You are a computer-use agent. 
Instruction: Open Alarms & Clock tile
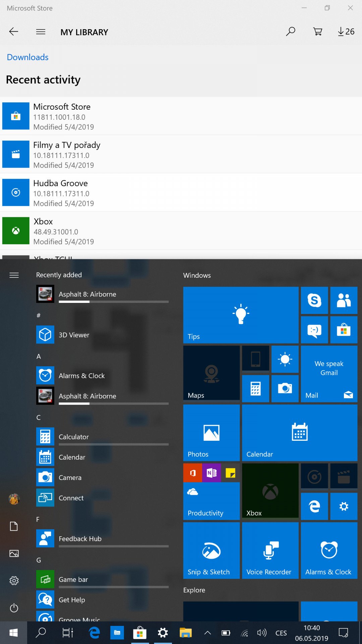point(329,550)
